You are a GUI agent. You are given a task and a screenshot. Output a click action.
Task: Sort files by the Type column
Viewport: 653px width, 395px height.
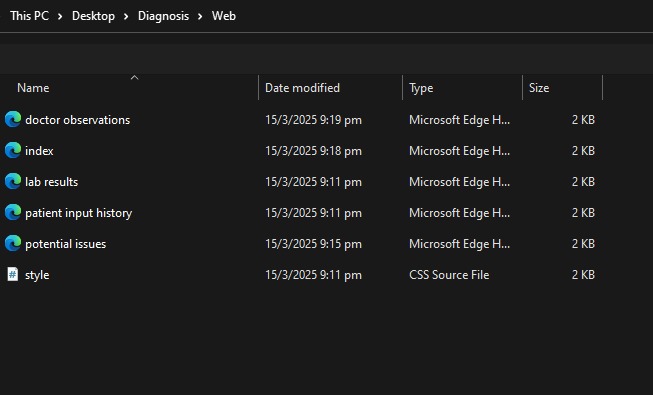click(x=421, y=88)
